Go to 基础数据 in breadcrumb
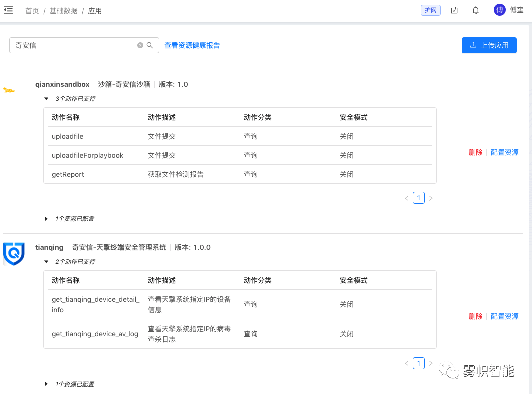Viewport: 532px width, 394px height. [x=64, y=11]
